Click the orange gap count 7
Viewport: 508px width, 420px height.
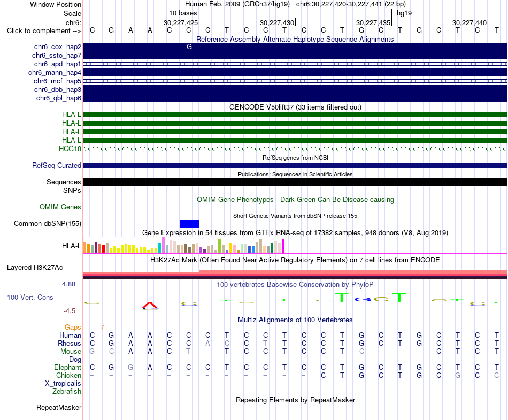coord(102,327)
